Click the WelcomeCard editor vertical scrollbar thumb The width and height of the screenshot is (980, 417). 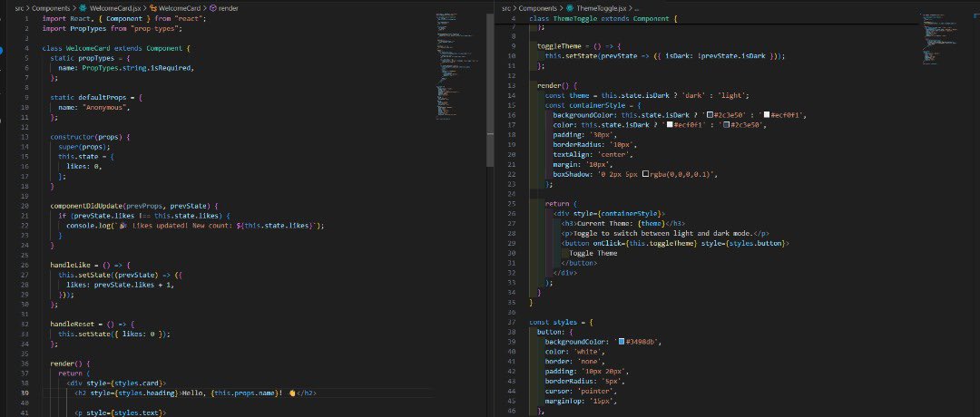[491, 90]
